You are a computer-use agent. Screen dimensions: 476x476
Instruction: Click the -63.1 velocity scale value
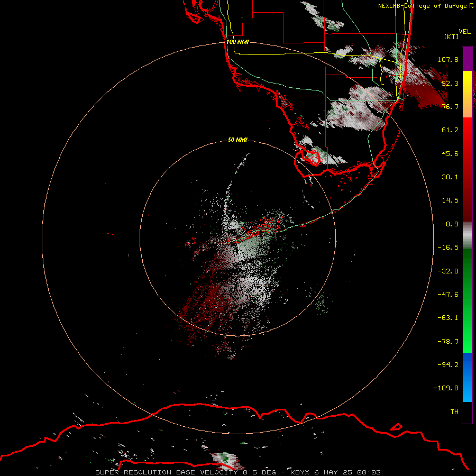[448, 318]
